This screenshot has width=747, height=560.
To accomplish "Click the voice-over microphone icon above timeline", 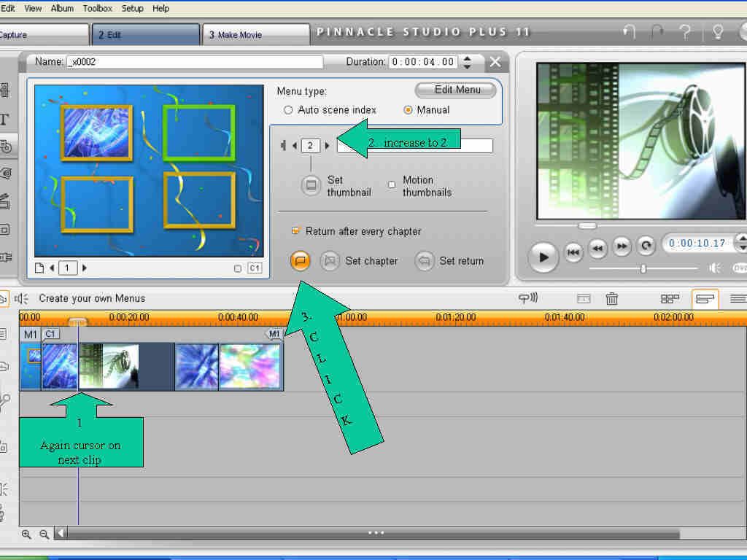I will [x=528, y=298].
